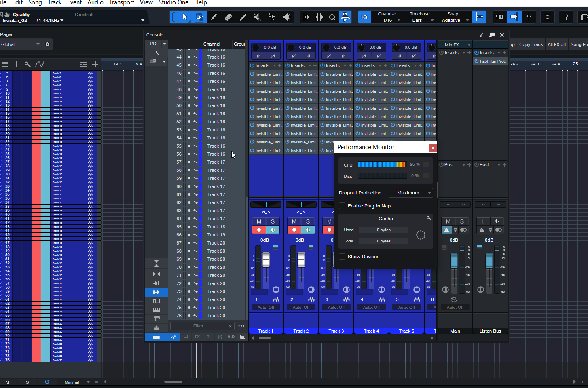Click the instruments keyboard icon in console sidebar
Screen dimensions: 588x388
tap(157, 310)
